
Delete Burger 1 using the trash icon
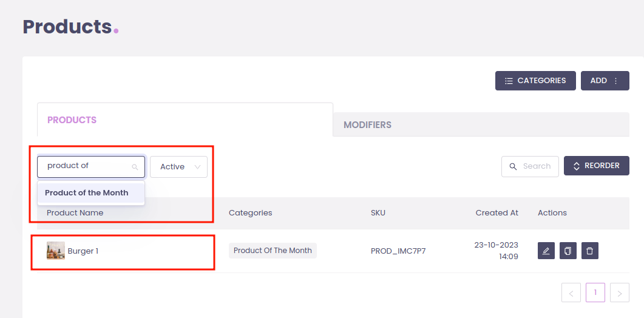pyautogui.click(x=590, y=251)
